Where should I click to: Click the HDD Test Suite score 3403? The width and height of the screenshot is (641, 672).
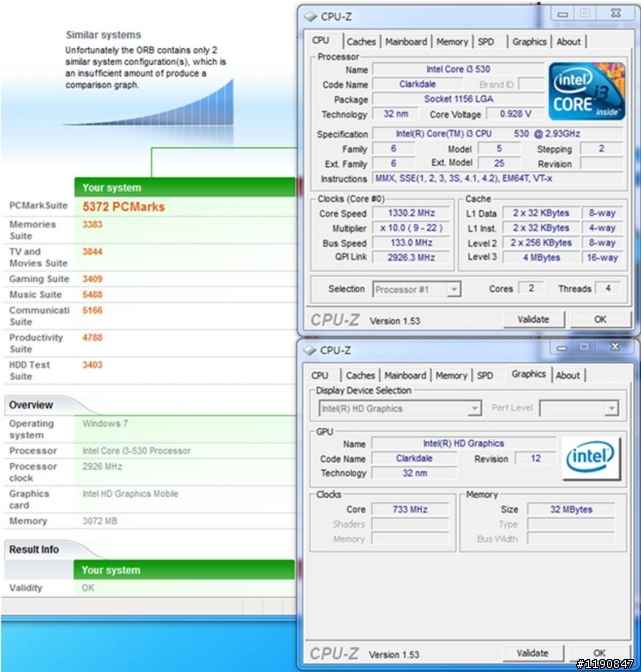92,365
